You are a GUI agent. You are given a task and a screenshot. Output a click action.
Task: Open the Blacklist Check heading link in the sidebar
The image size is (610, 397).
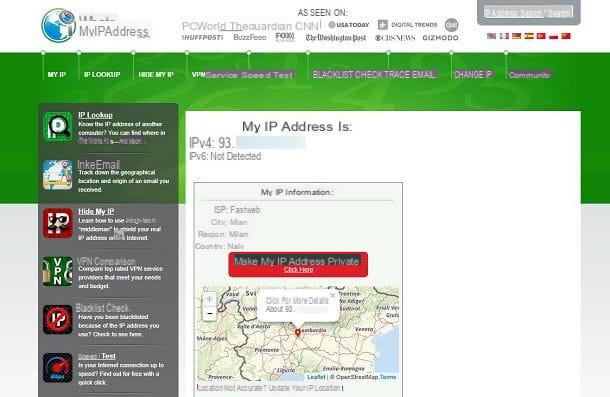click(103, 308)
